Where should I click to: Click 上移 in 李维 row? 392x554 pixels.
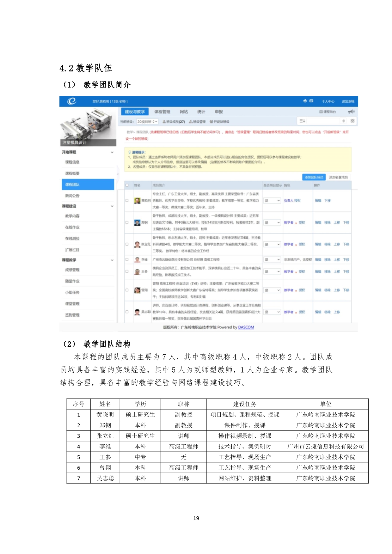pyautogui.click(x=337, y=260)
